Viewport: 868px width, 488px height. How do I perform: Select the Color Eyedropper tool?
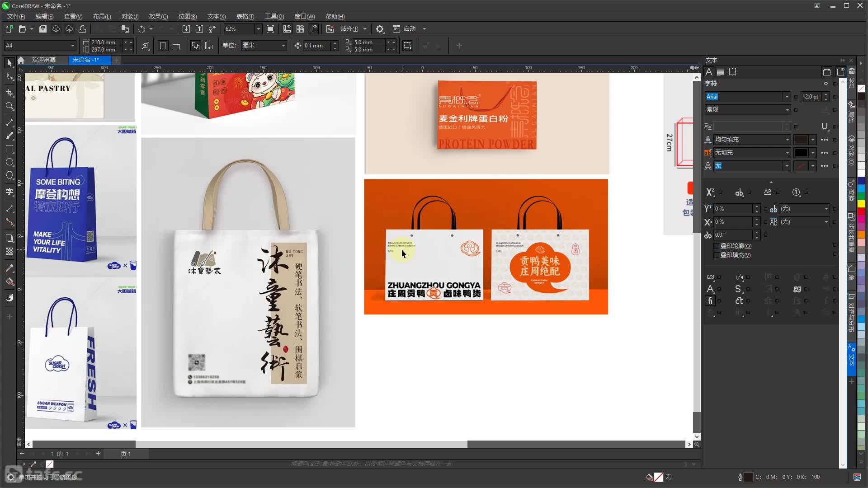point(9,268)
